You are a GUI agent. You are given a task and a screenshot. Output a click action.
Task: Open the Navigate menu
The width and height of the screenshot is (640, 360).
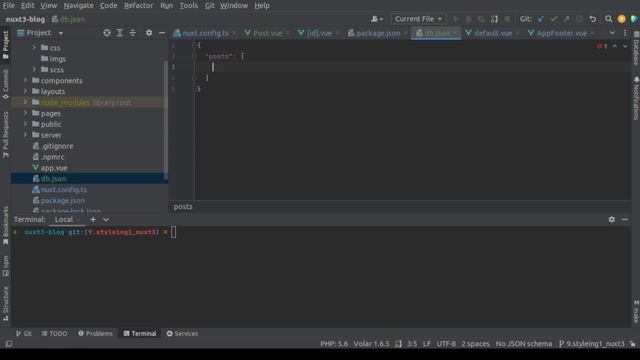(x=78, y=6)
